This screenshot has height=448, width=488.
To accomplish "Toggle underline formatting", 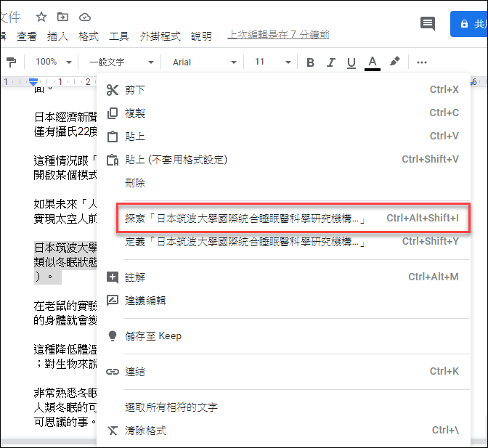I will [351, 62].
